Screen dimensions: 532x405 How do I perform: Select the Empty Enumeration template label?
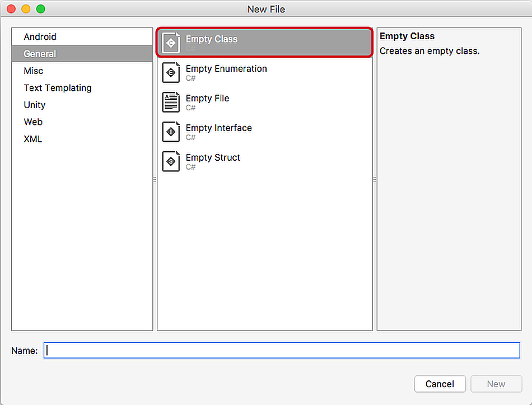[226, 69]
